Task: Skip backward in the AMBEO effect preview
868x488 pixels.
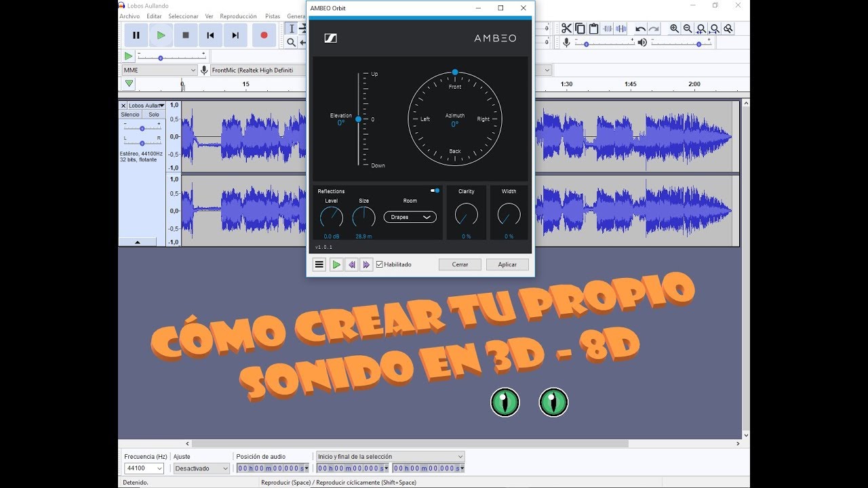Action: pos(351,264)
